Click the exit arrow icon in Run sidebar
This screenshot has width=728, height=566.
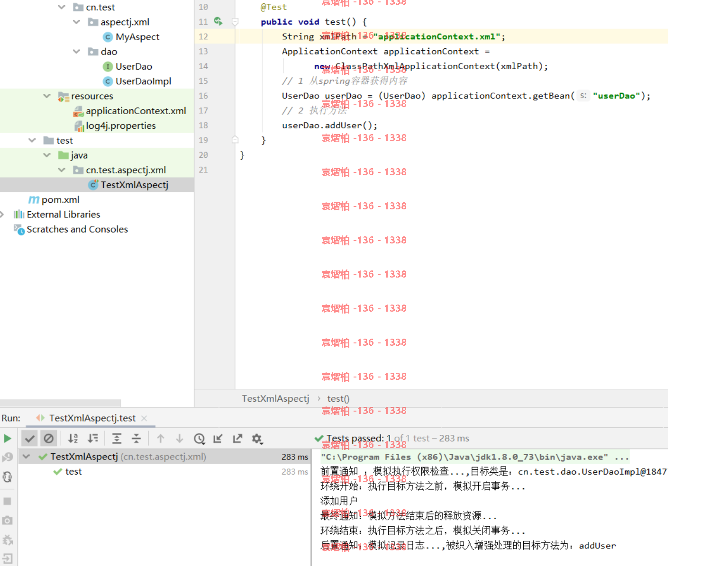coord(8,558)
